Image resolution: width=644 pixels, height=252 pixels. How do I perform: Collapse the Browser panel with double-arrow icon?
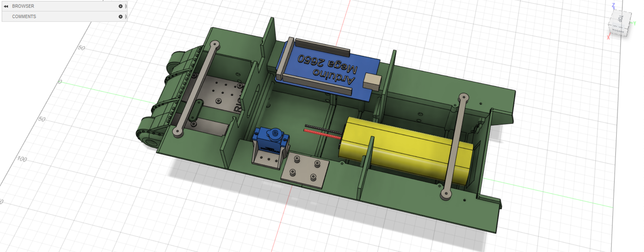click(6, 6)
